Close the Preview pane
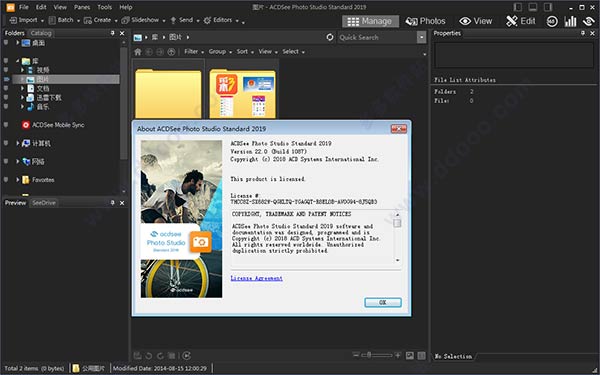This screenshot has height=375, width=600. 122,203
